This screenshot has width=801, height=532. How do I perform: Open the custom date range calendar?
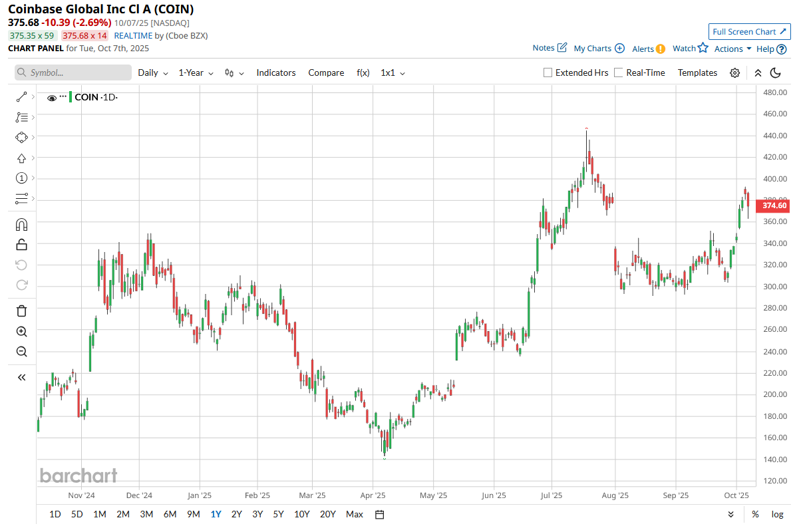(x=380, y=514)
